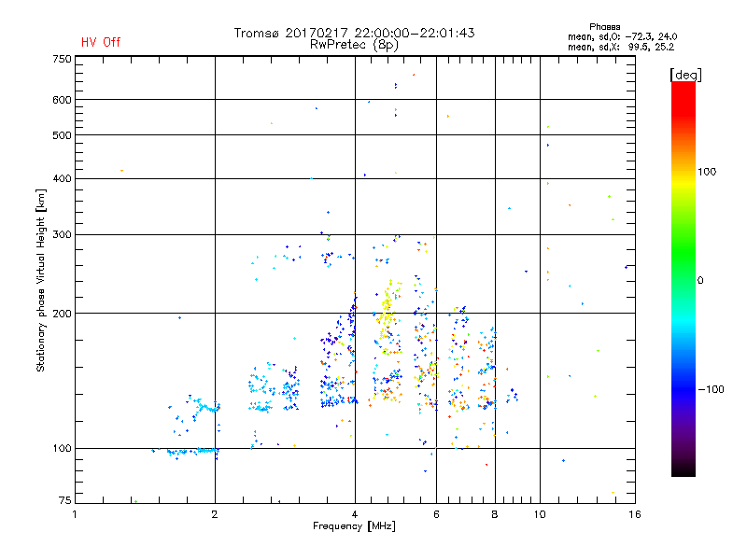Click the colorbar label '-100'
Viewport: 747px width, 560px height.
[712, 389]
